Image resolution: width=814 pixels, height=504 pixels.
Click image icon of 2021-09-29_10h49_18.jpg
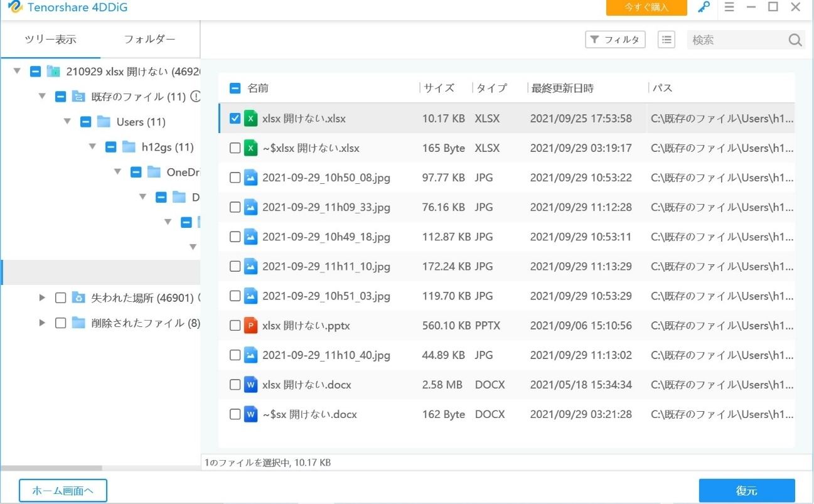pos(251,237)
